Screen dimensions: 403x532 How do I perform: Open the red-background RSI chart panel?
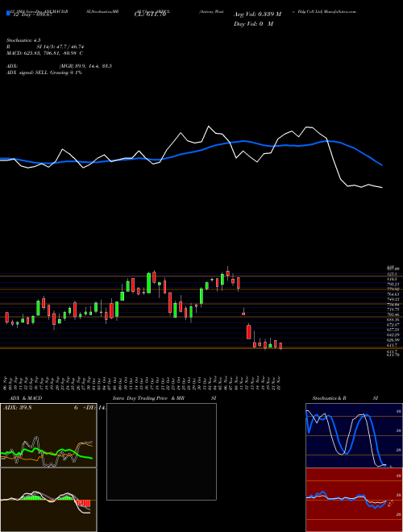[x=354, y=500]
